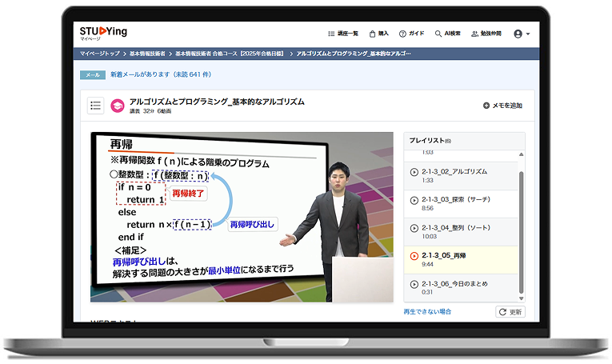Expand the account dropdown arrow
Screen dimensions: 612x364
(528, 34)
